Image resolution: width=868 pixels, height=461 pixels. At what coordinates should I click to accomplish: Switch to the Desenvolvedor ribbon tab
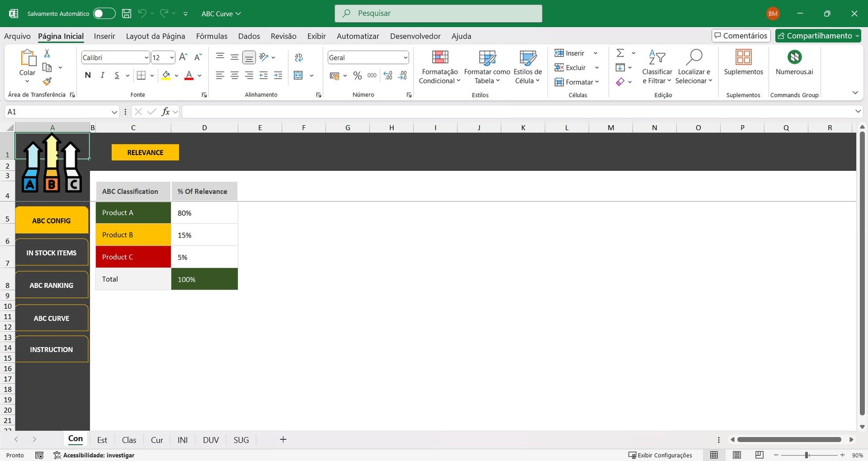point(415,36)
